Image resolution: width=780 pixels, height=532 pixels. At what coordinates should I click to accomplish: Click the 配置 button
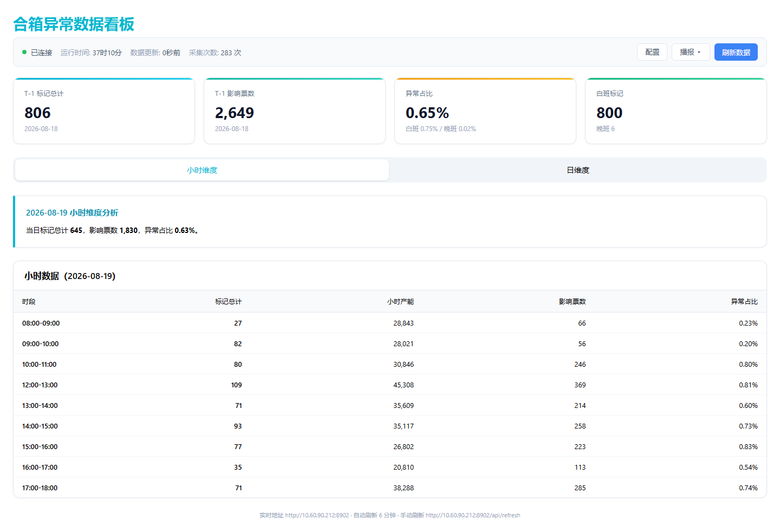(652, 52)
